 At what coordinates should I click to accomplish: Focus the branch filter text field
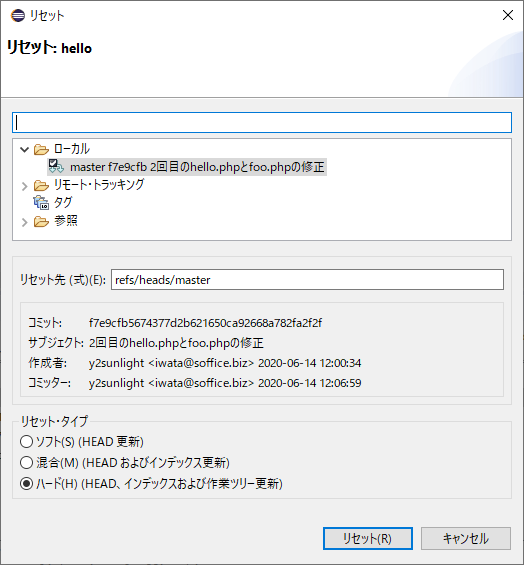pyautogui.click(x=262, y=123)
